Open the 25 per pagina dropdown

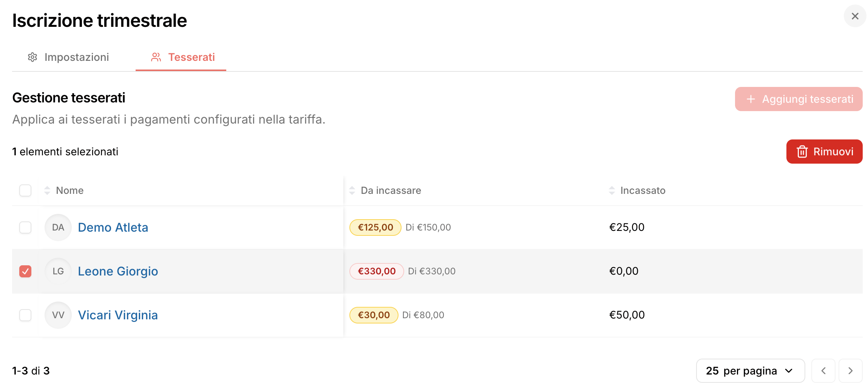[750, 371]
